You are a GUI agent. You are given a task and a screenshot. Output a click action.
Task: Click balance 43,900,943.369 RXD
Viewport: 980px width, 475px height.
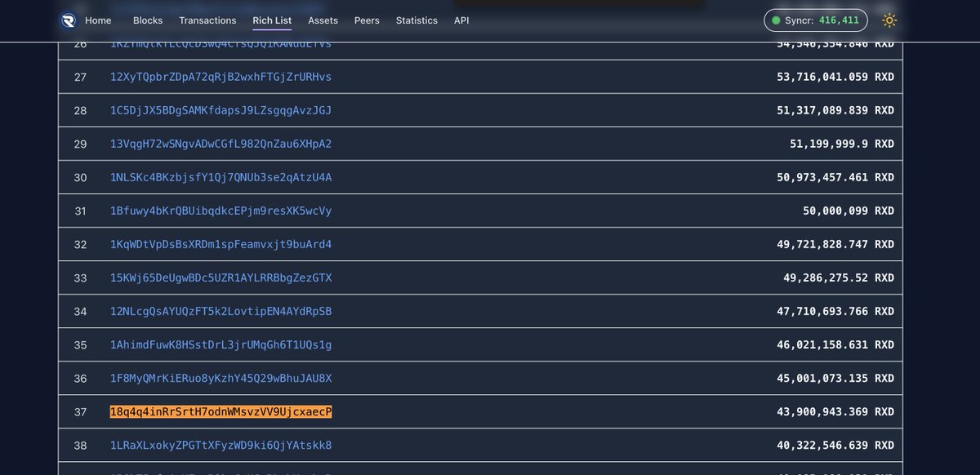[835, 411]
